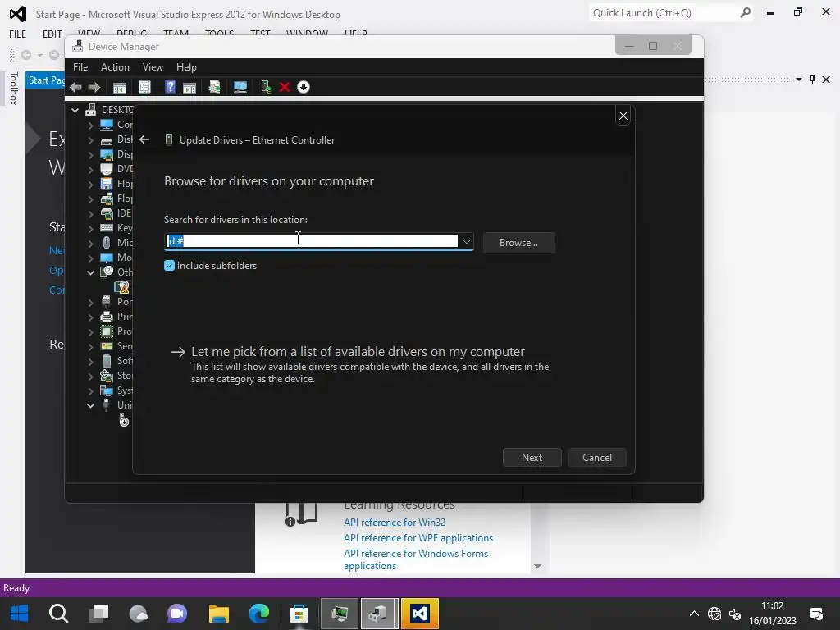Open Microsoft Store from taskbar
840x630 pixels.
pos(299,614)
